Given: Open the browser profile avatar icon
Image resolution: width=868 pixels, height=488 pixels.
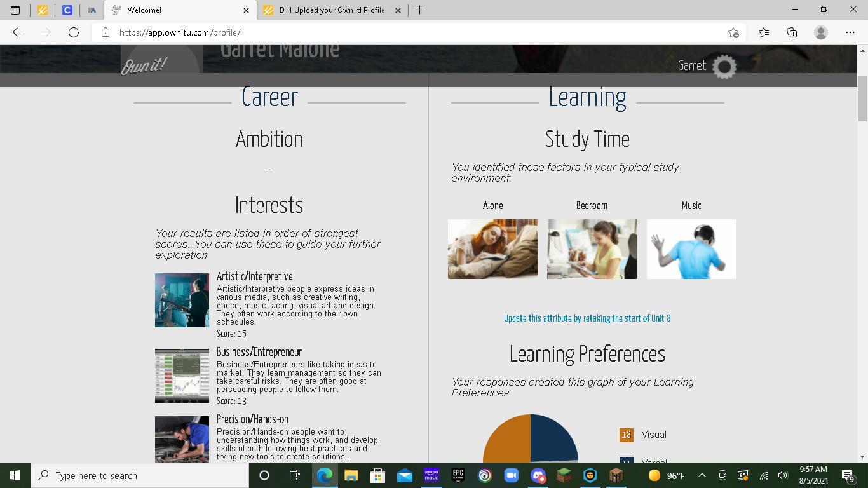Looking at the screenshot, I should pos(820,32).
